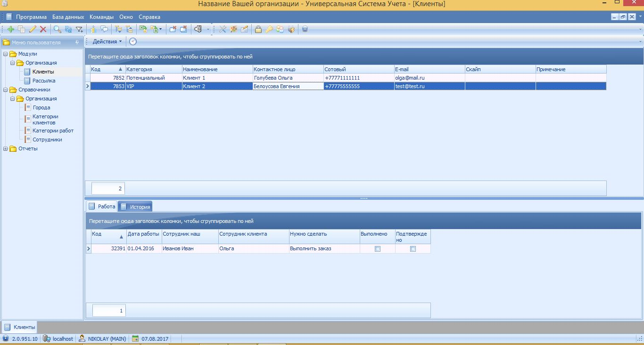Collapse Организация folder under Справочники
Screen dimensions: 644x345
(x=13, y=99)
